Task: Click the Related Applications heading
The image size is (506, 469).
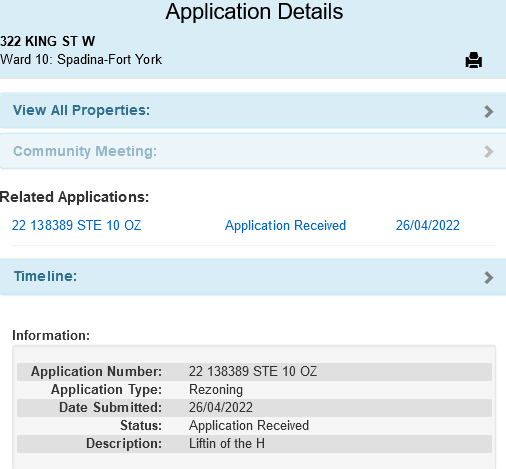Action: click(x=74, y=197)
